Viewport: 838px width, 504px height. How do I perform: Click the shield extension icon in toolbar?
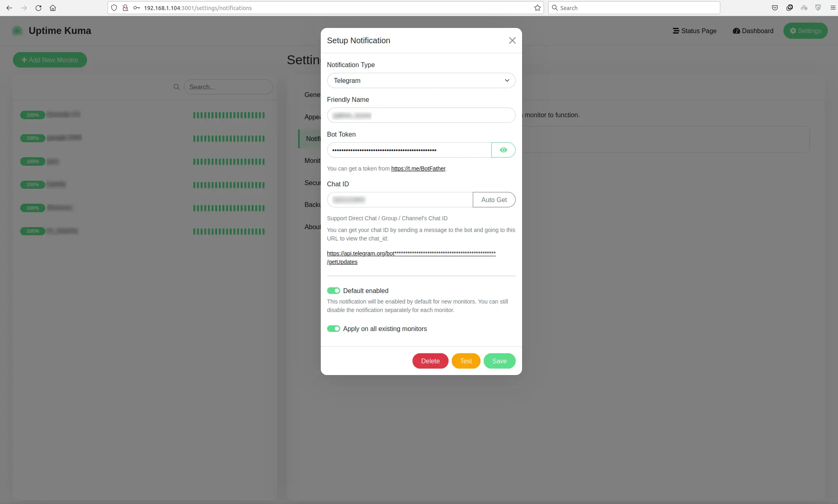(818, 8)
